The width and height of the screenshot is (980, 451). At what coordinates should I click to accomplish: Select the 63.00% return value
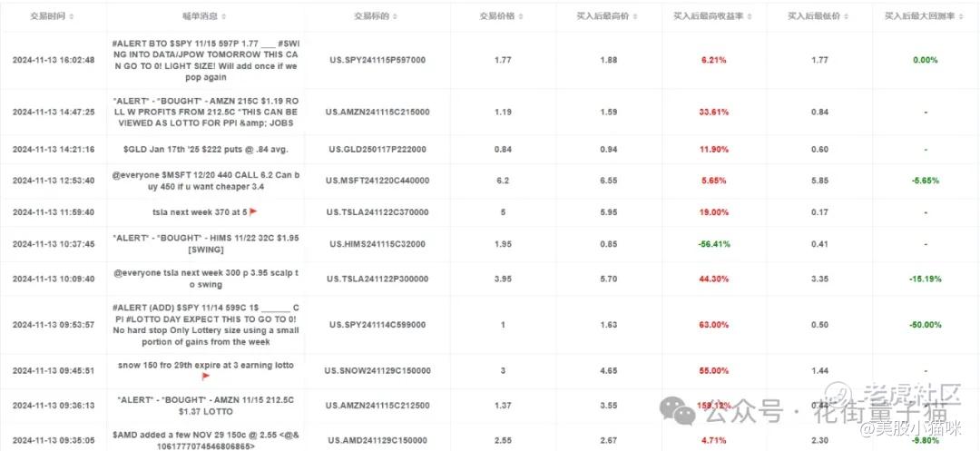coord(713,325)
